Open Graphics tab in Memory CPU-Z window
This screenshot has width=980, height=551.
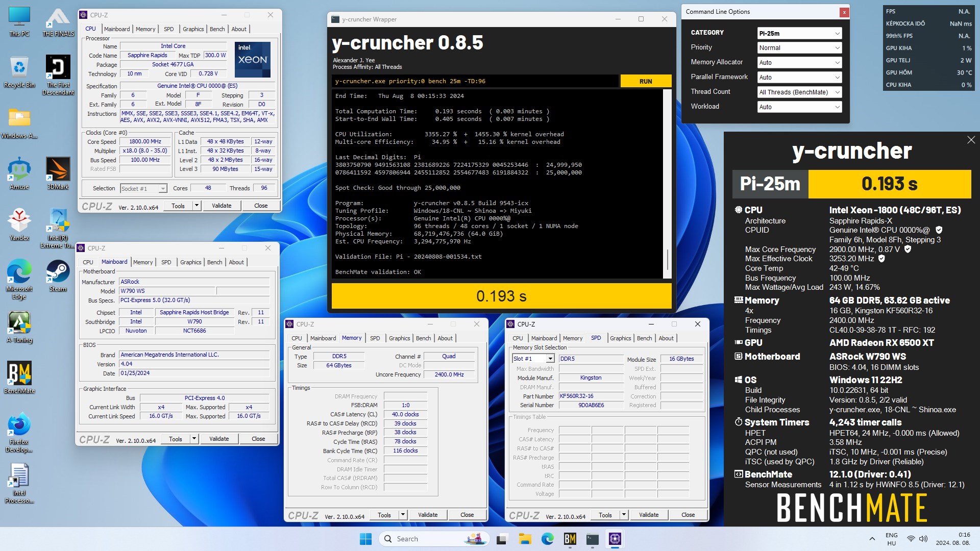pos(399,338)
